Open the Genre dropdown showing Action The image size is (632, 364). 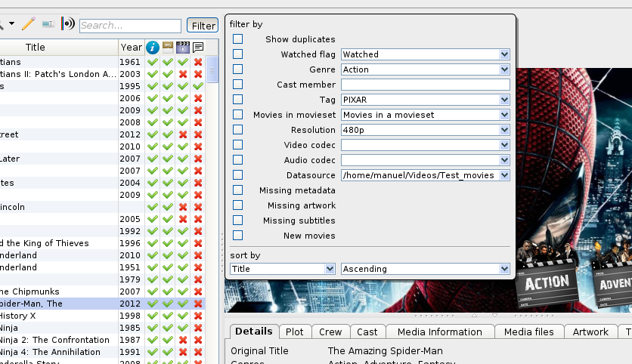(425, 69)
